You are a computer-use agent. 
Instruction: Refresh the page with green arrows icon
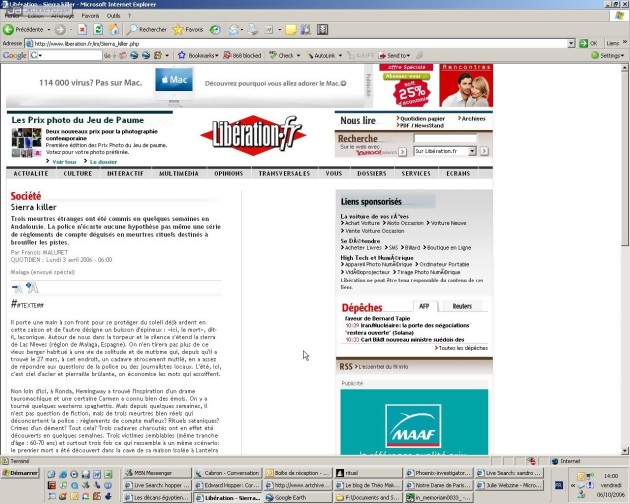(98, 29)
